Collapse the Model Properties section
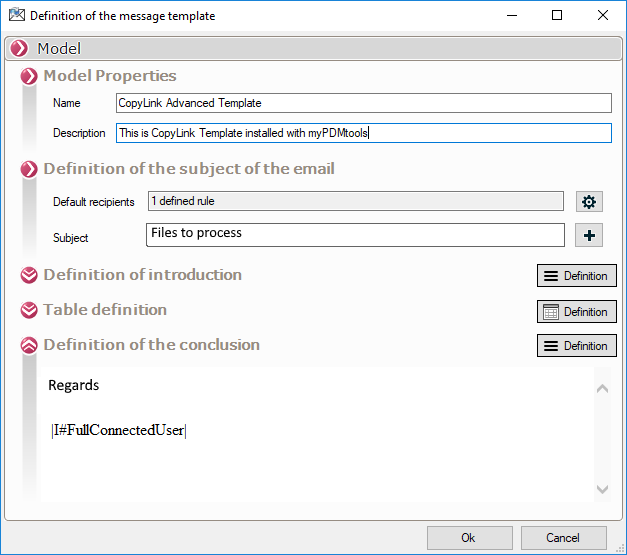The width and height of the screenshot is (627, 555). [30, 76]
